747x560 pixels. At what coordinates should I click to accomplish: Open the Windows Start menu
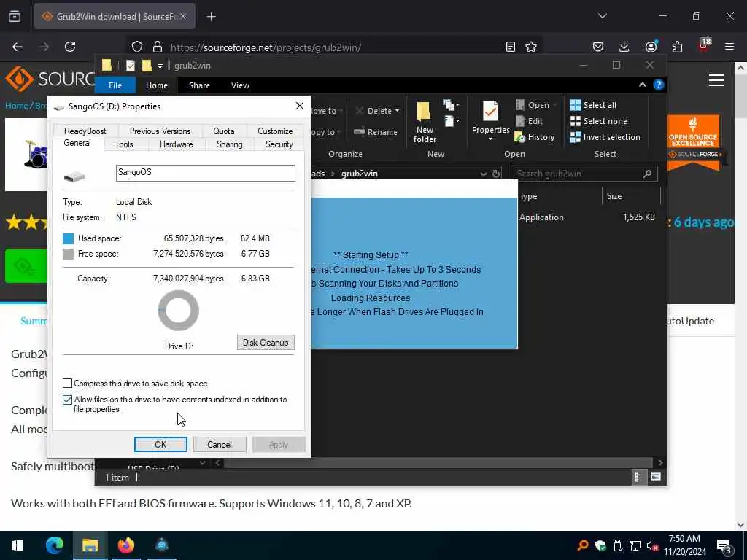pos(18,545)
